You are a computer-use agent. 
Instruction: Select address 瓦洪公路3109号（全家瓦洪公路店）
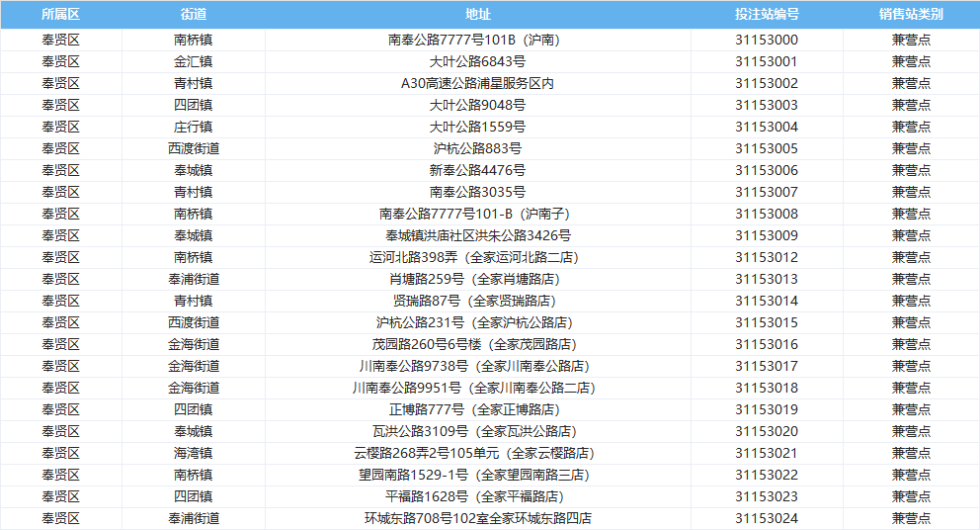click(477, 432)
